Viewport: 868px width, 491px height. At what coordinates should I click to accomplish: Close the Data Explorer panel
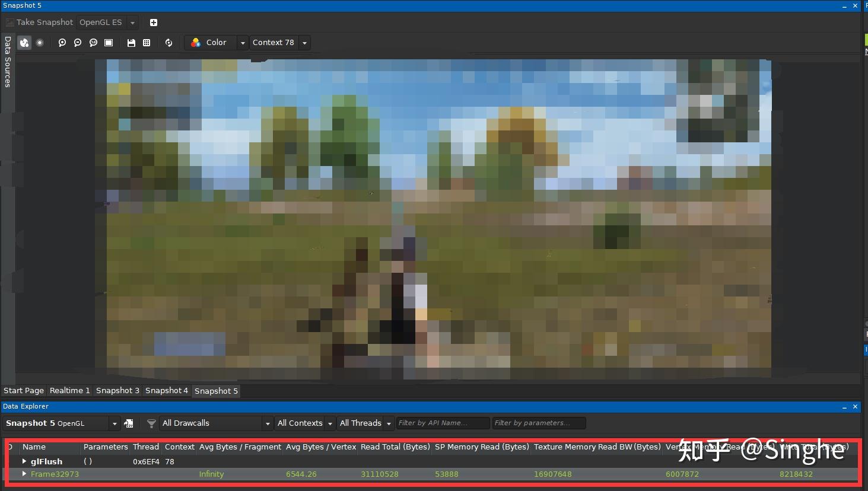point(855,407)
